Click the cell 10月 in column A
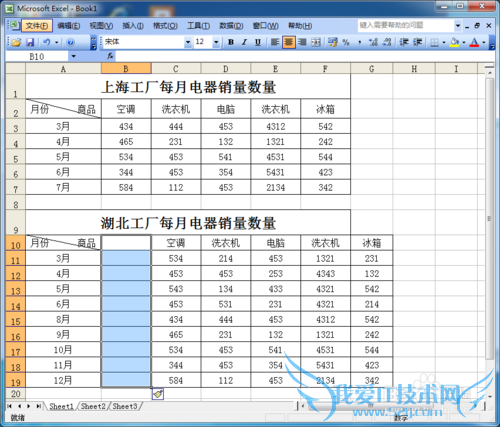The width and height of the screenshot is (500, 427). [63, 350]
